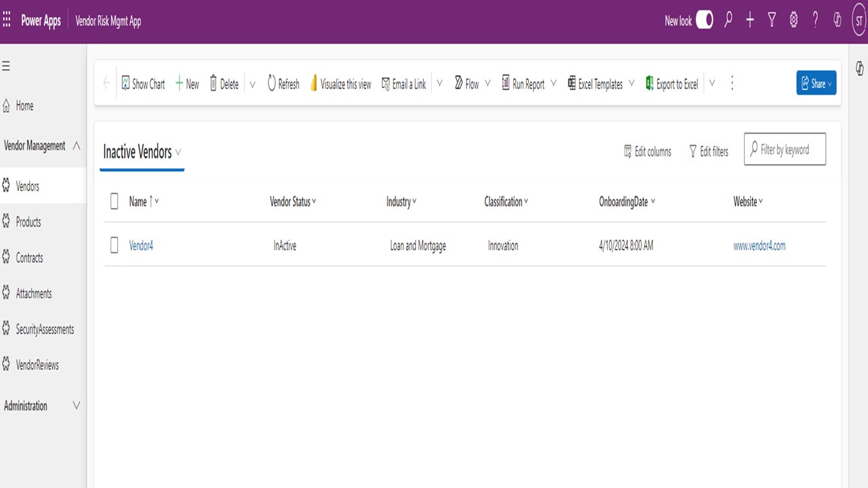This screenshot has width=868, height=488.
Task: Select Vendors in the sidebar
Action: tap(43, 186)
